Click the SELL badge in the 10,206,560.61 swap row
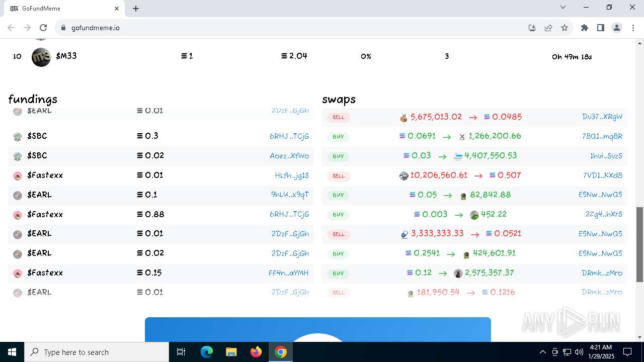The height and width of the screenshot is (362, 644). coord(339,176)
